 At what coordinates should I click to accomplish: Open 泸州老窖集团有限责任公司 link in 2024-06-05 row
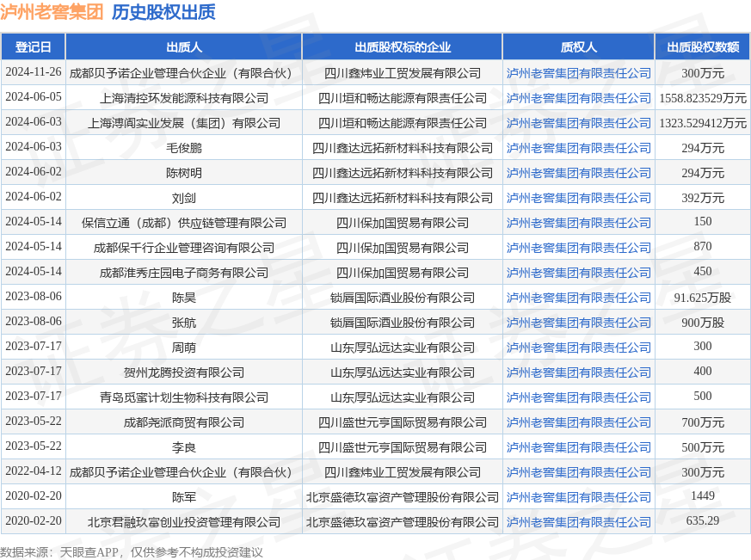click(x=579, y=98)
